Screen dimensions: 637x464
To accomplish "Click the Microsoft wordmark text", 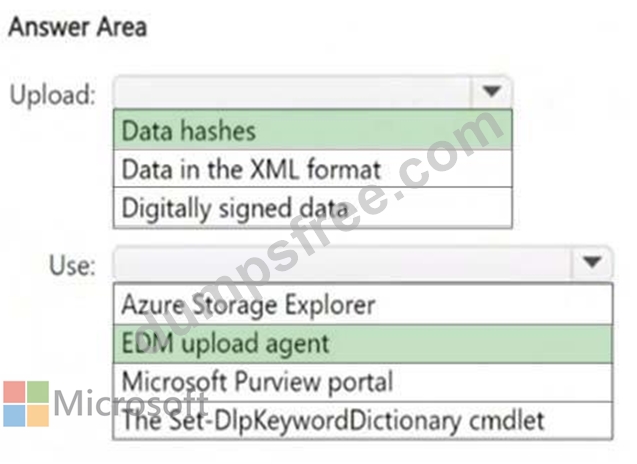I will (x=130, y=403).
